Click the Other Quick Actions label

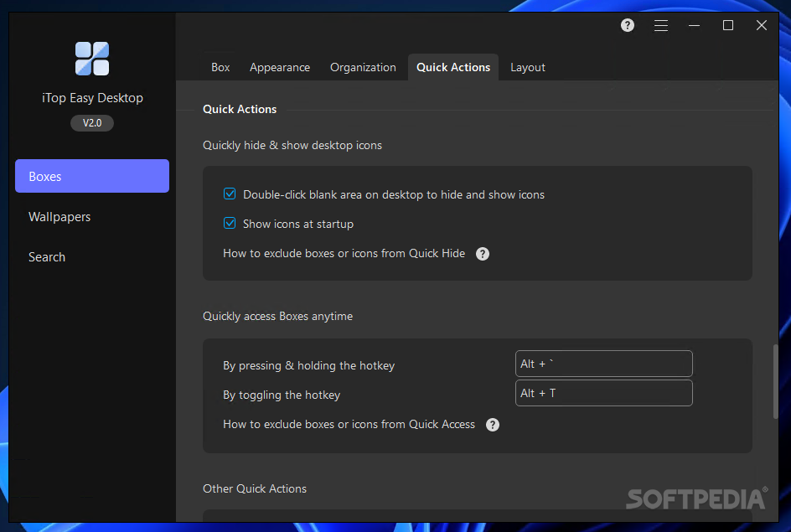pyautogui.click(x=254, y=488)
